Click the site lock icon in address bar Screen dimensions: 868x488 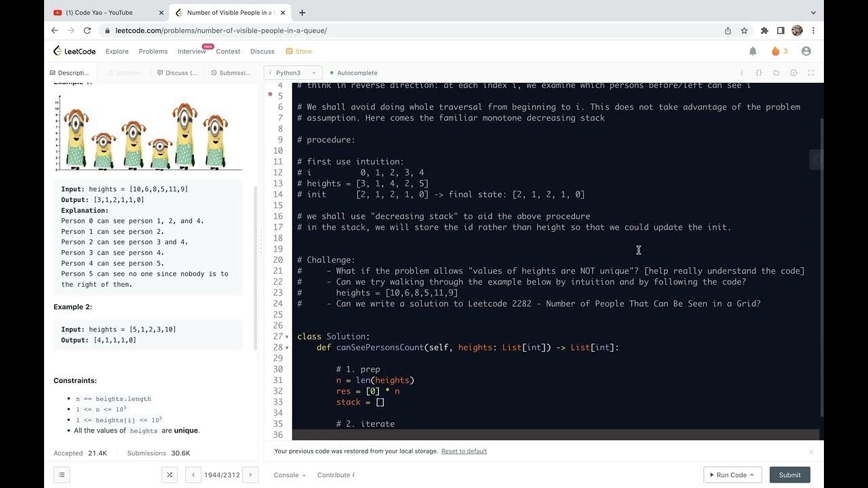[107, 30]
